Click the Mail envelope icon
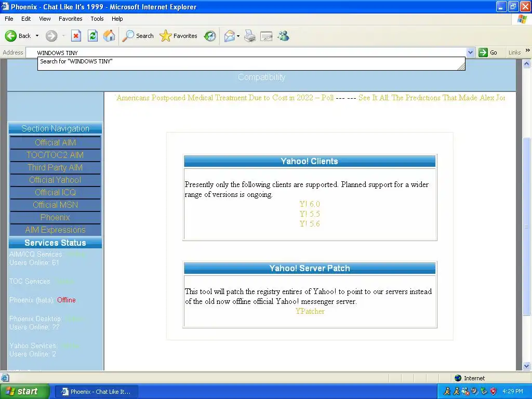The height and width of the screenshot is (399, 532). click(230, 36)
